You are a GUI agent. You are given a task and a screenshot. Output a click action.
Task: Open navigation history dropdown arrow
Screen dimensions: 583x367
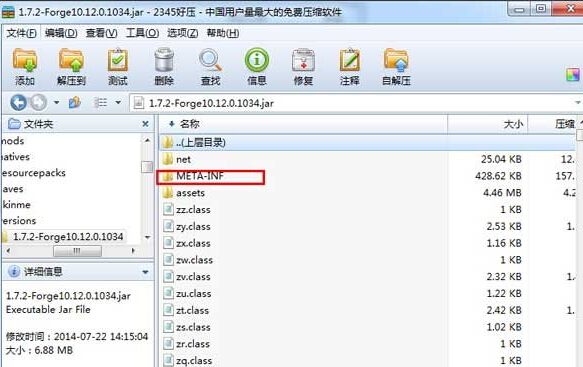(x=57, y=102)
